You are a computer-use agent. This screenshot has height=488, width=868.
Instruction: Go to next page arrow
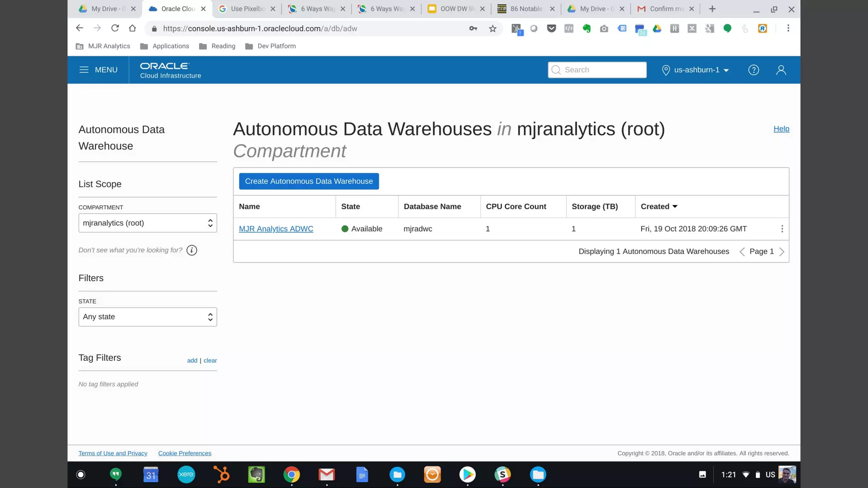pyautogui.click(x=782, y=252)
